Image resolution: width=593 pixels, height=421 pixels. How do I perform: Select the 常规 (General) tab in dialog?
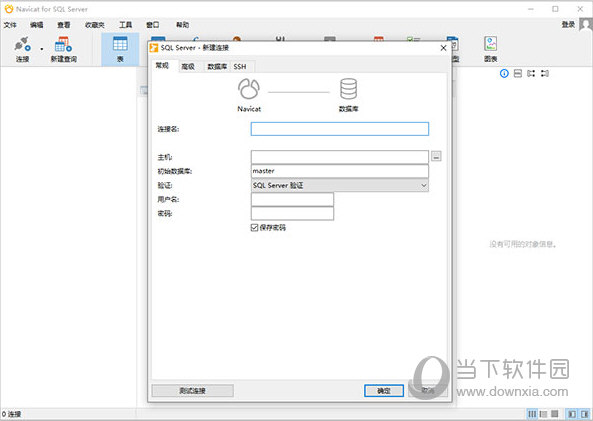click(x=162, y=65)
